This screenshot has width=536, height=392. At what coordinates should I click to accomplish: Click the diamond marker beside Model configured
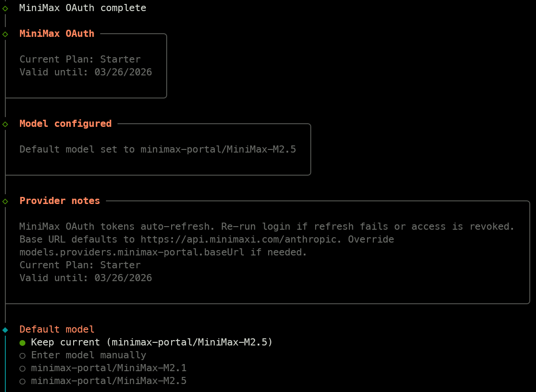click(x=5, y=124)
